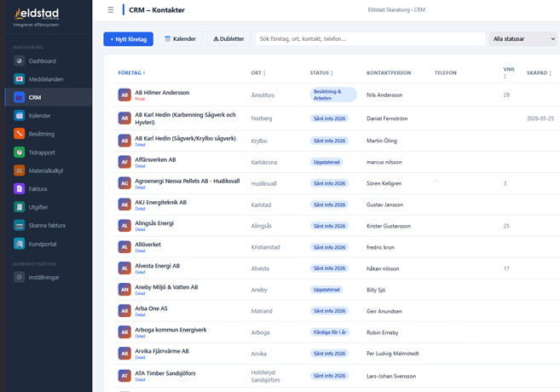The width and height of the screenshot is (560, 392).
Task: Open the Inställningar gear icon
Action: 20,278
